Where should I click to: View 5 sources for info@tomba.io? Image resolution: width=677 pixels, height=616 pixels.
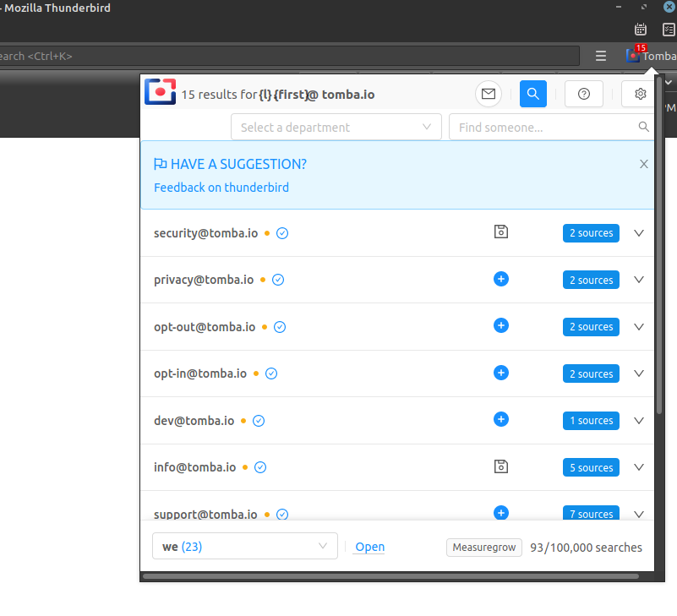tap(591, 467)
